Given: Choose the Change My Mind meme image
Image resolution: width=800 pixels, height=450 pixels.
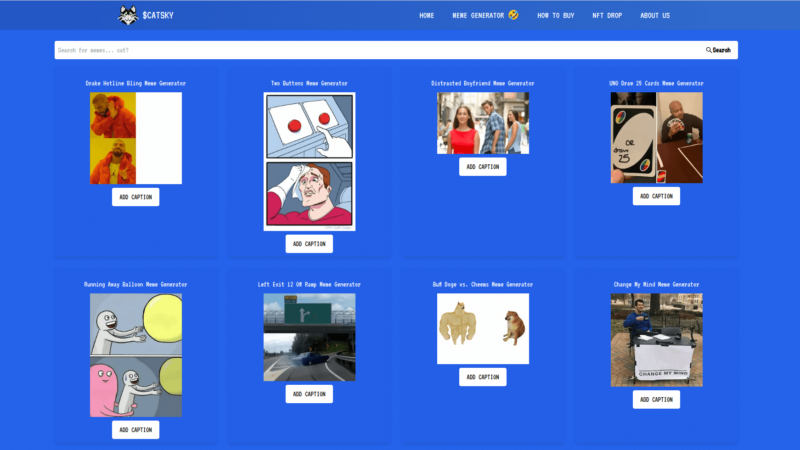Looking at the screenshot, I should click(x=656, y=339).
